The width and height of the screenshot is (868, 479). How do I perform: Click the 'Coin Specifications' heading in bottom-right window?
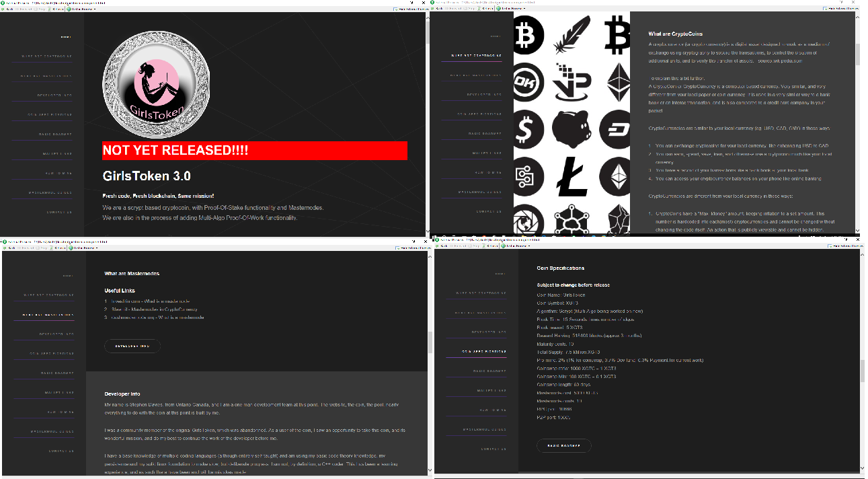[561, 268]
